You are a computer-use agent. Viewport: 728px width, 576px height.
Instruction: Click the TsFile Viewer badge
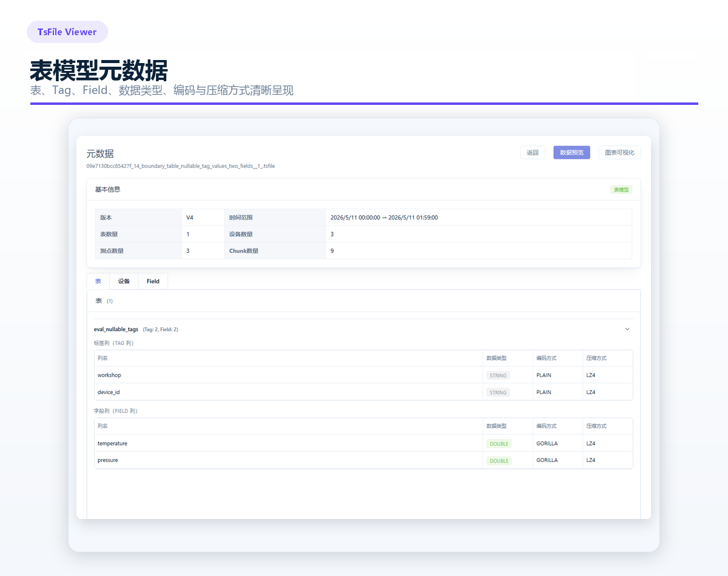pyautogui.click(x=67, y=32)
